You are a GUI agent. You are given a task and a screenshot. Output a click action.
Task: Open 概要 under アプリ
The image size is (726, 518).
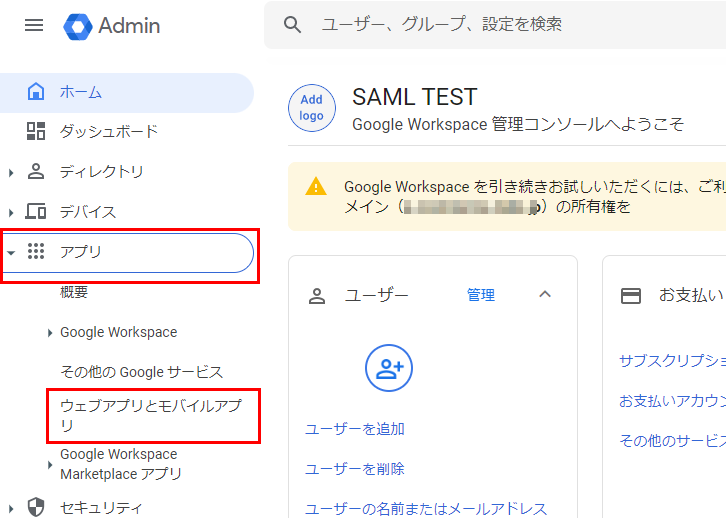pyautogui.click(x=74, y=292)
